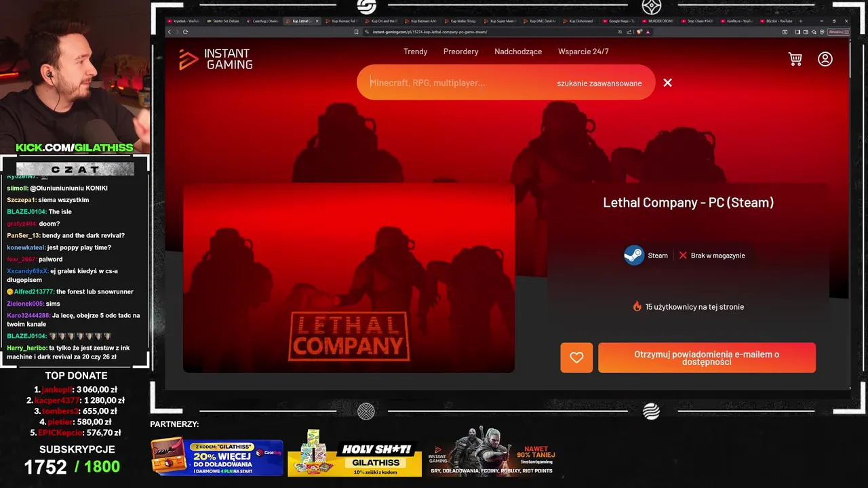Click the Brak w magazynie text

pos(717,256)
